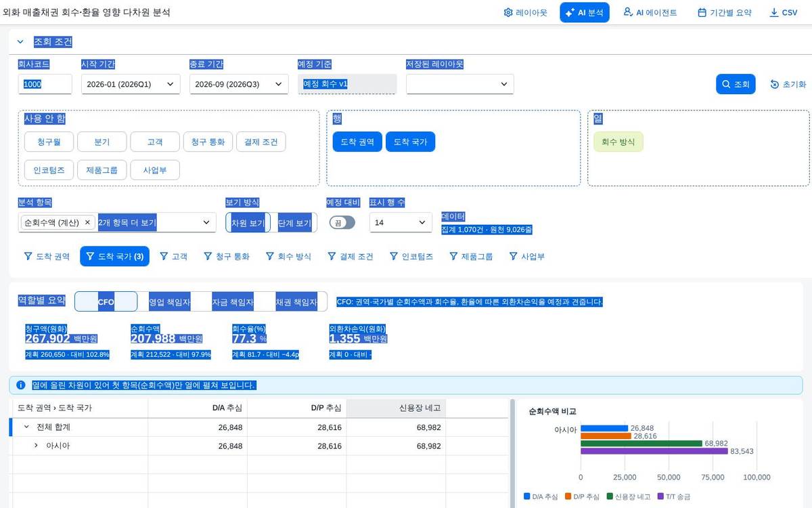Open 제품그룹 funnel filter

[471, 256]
